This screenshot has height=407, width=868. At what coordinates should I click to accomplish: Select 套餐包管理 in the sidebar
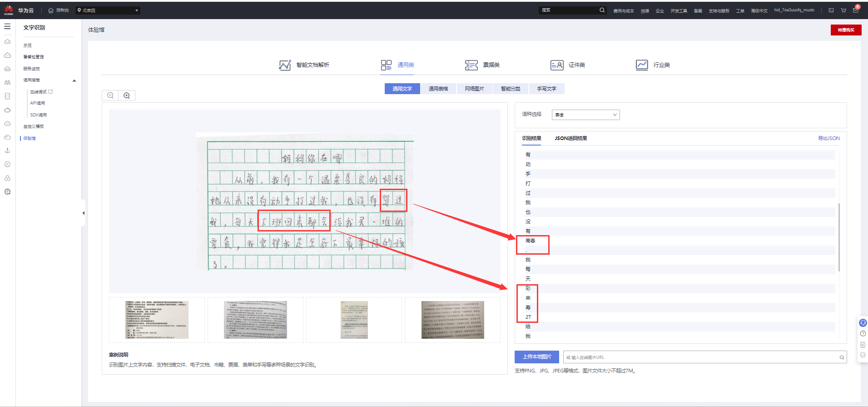pos(34,57)
